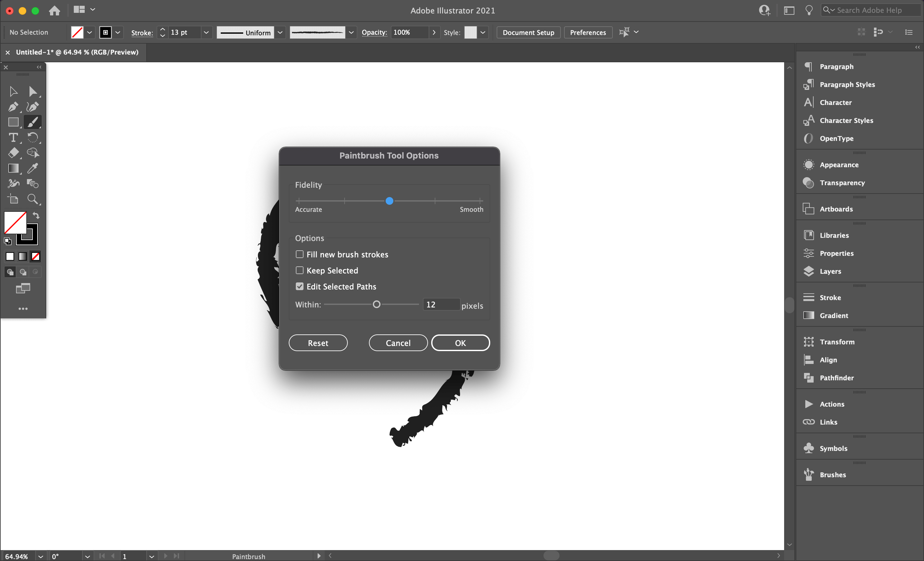This screenshot has height=561, width=924.
Task: Click Default Fill and Stroke icon
Action: pos(7,241)
